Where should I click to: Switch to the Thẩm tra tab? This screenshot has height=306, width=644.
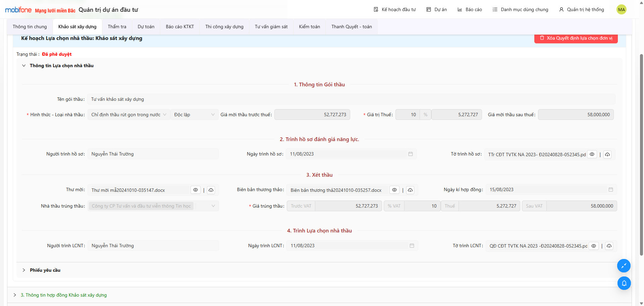[117, 27]
